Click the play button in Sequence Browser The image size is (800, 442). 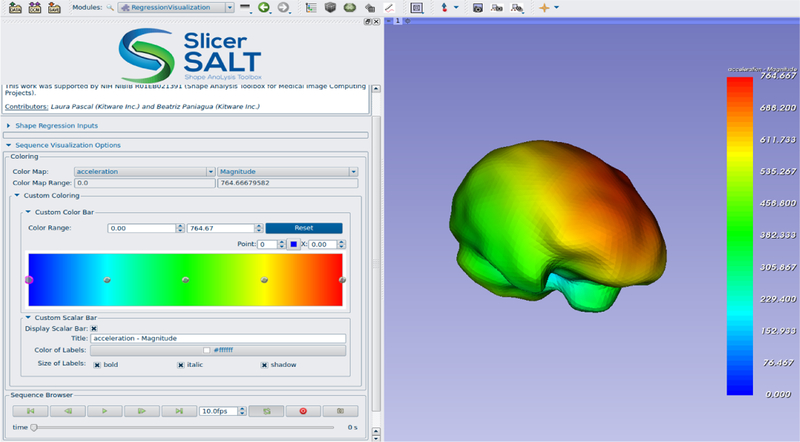click(104, 411)
